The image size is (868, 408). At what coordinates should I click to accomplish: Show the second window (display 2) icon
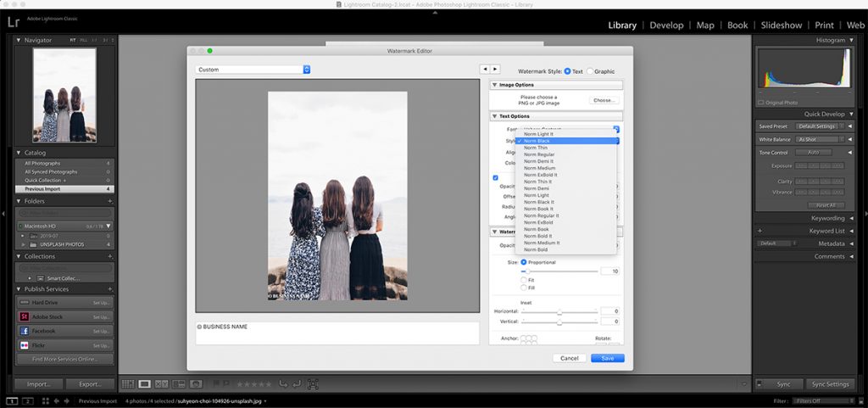click(28, 401)
